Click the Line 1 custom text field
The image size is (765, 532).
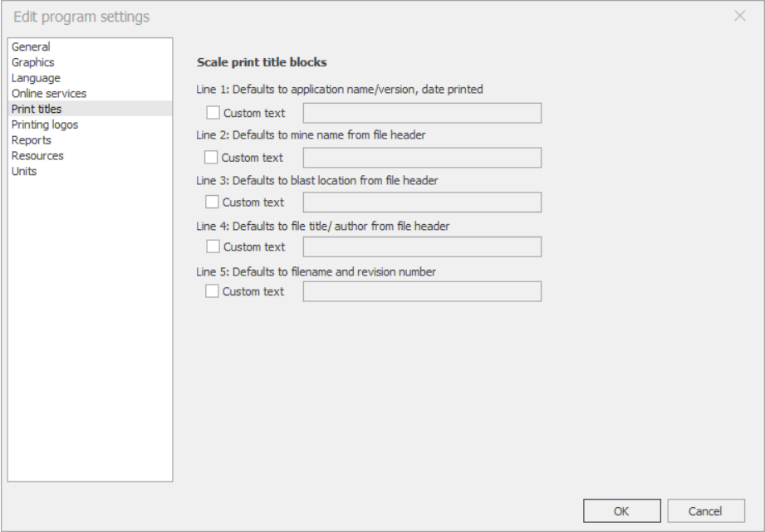click(x=422, y=113)
